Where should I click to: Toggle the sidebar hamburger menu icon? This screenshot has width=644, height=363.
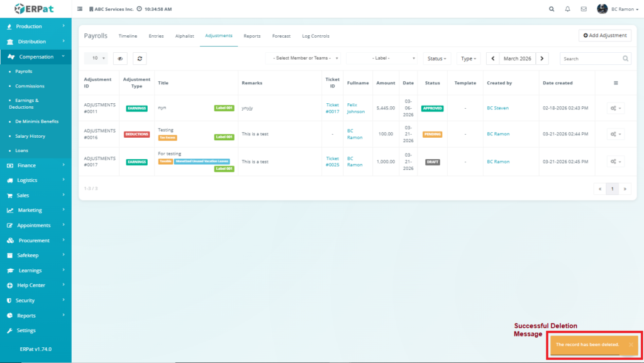tap(80, 9)
